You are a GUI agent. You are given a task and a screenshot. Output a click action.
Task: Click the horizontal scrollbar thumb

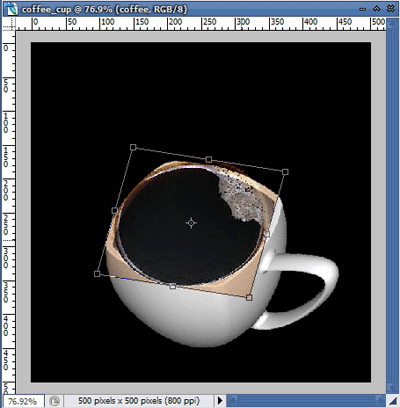click(305, 400)
